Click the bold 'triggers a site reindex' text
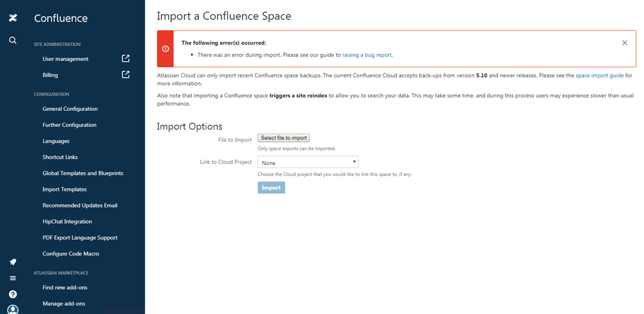644x314 pixels. [298, 95]
